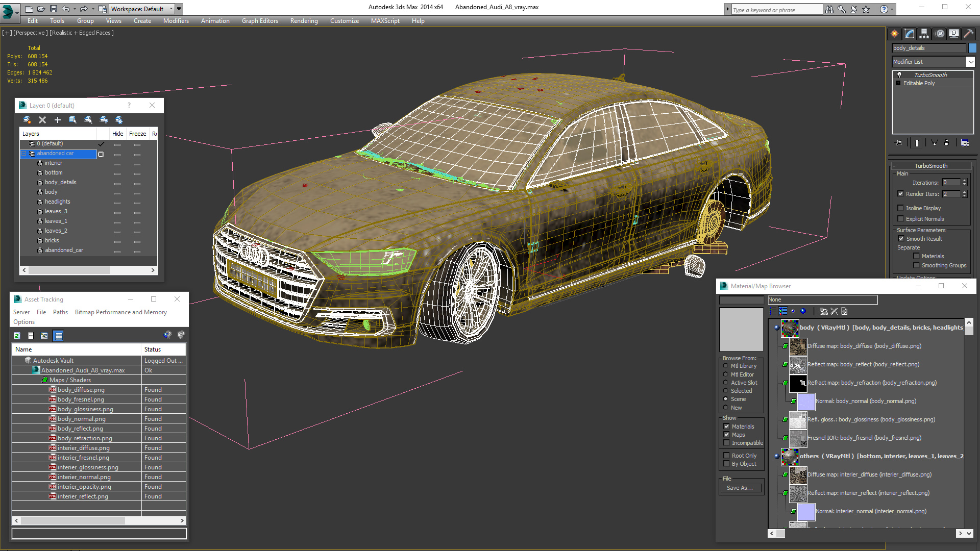Viewport: 980px width, 551px height.
Task: Open the Paths menu in Asset Tracking
Action: coord(60,312)
